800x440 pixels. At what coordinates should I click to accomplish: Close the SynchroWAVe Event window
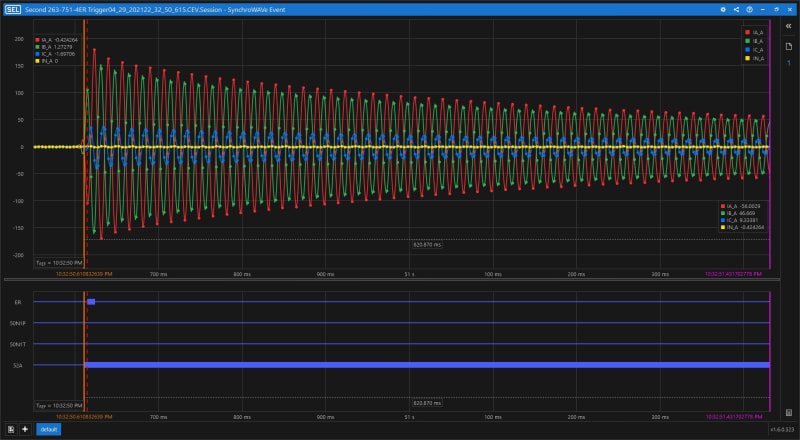(x=790, y=10)
